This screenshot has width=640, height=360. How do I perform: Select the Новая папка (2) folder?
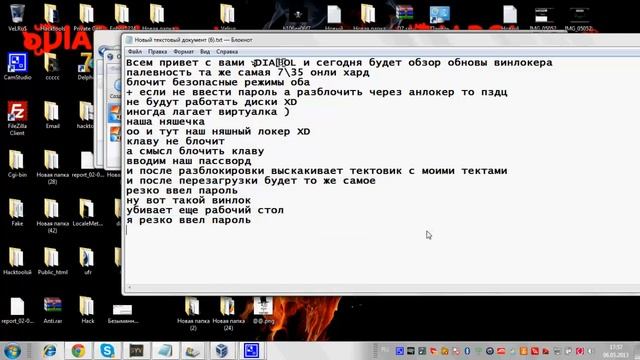193,313
